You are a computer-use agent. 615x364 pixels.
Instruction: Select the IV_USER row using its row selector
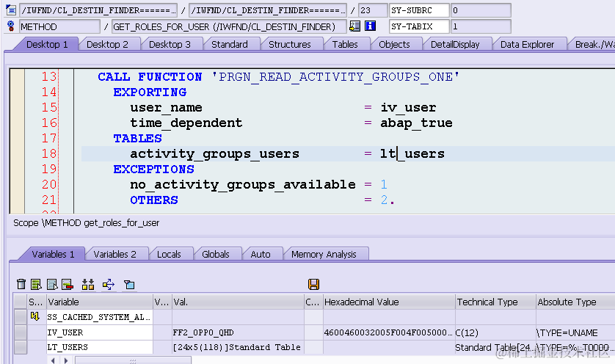[x=21, y=332]
